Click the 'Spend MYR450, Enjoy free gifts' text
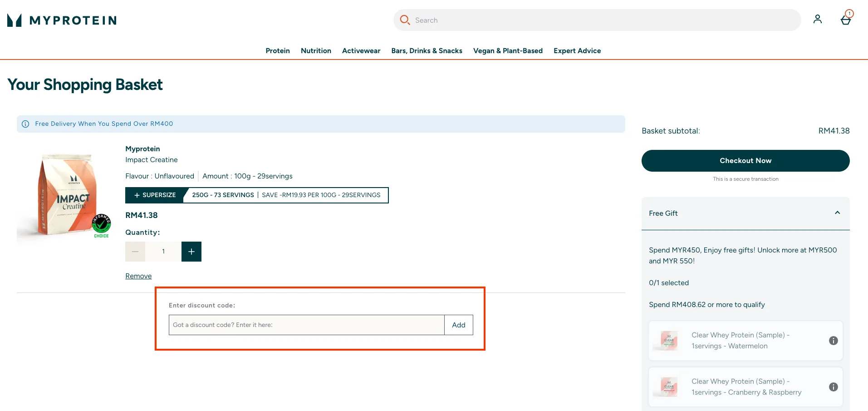Screen dimensions: 868x411 click(x=743, y=256)
